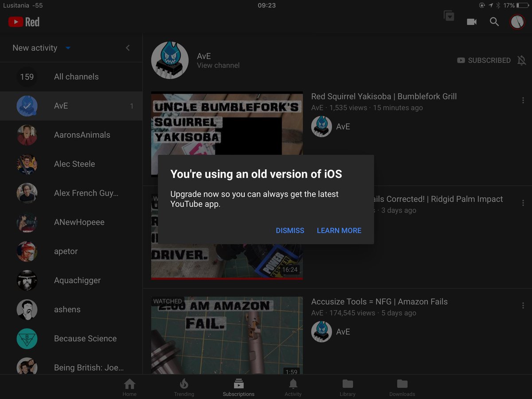
Task: Tap the video camera upload icon
Action: 472,22
